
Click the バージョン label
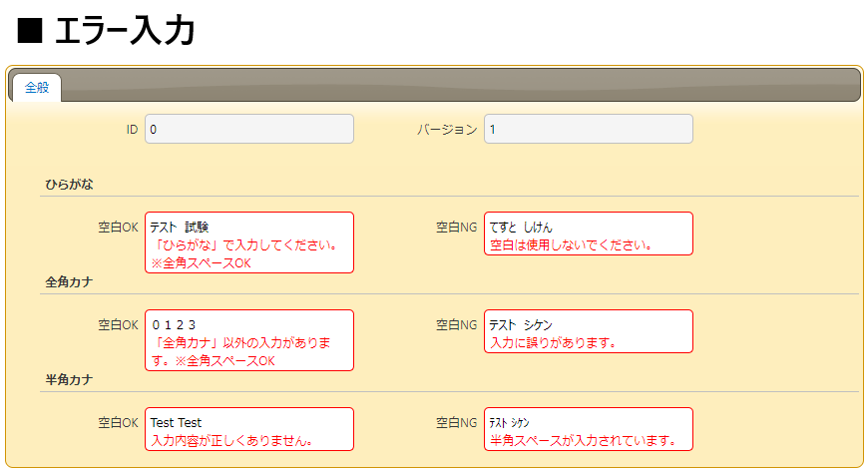tap(447, 130)
